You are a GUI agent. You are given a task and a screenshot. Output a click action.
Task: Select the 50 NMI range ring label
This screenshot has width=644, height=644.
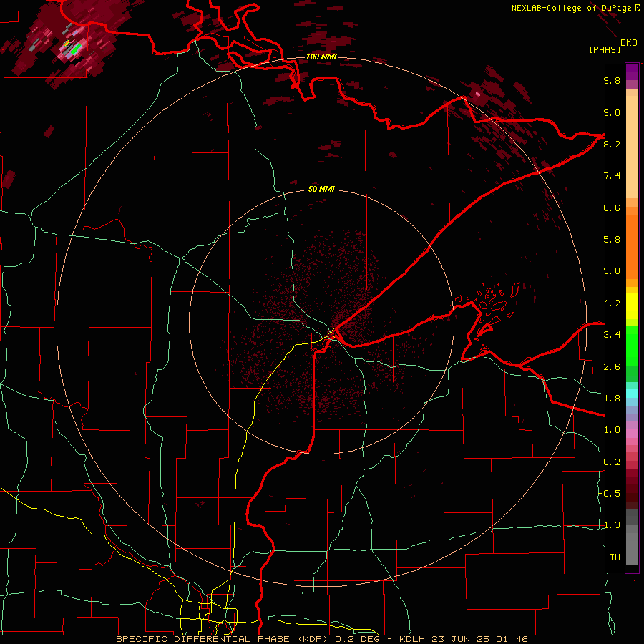point(321,189)
